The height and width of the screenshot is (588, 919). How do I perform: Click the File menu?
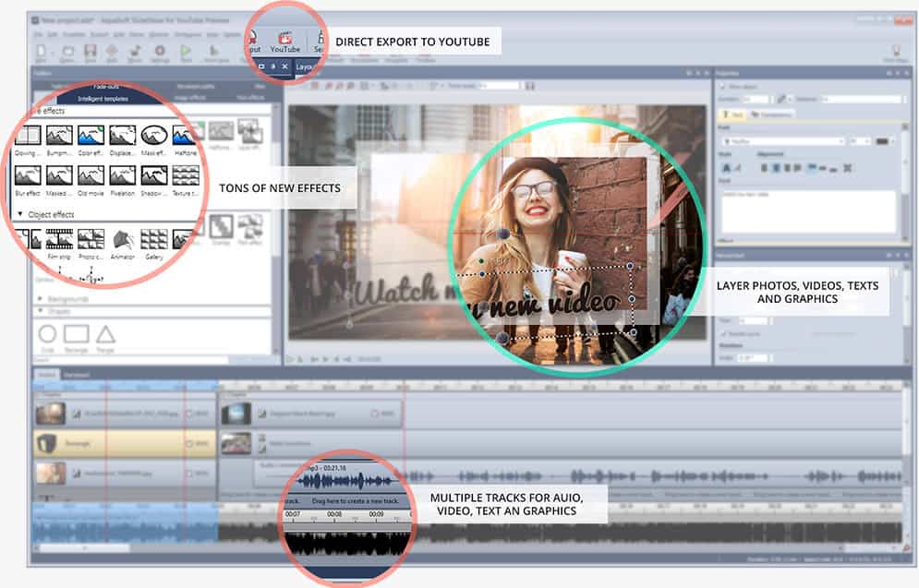coord(39,32)
